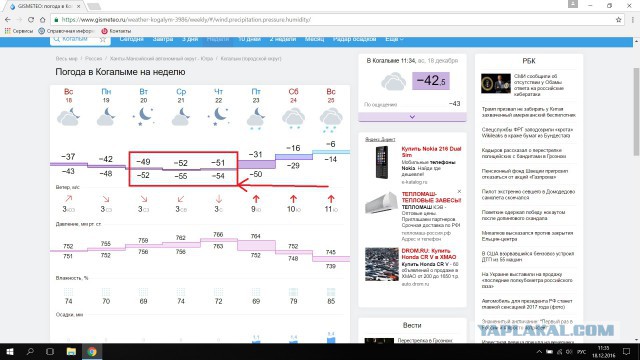Switch to the Завтра forecast tab
Screen dimensions: 640x360
coord(163,39)
